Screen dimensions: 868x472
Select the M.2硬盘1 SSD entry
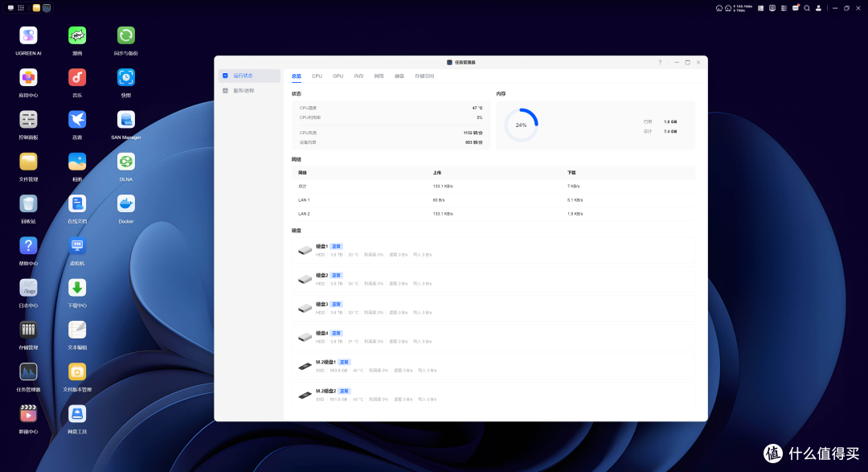click(x=493, y=366)
